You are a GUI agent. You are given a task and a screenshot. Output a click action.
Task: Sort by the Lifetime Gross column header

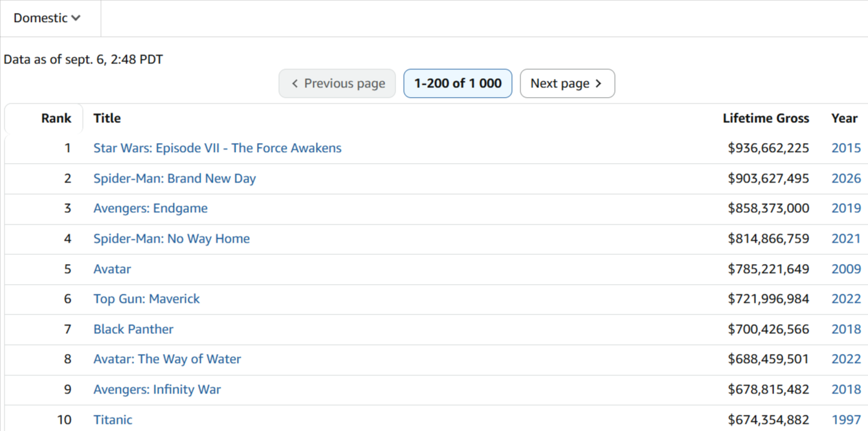[766, 118]
